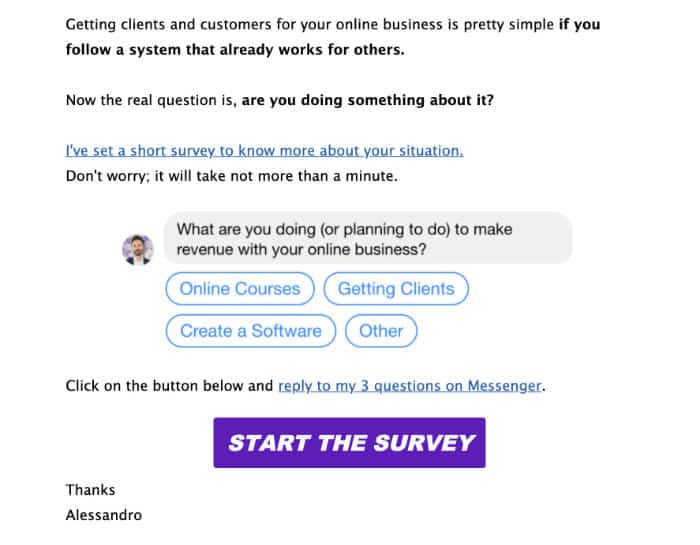The height and width of the screenshot is (545, 700).
Task: Open the short survey hyperlink
Action: click(x=264, y=151)
